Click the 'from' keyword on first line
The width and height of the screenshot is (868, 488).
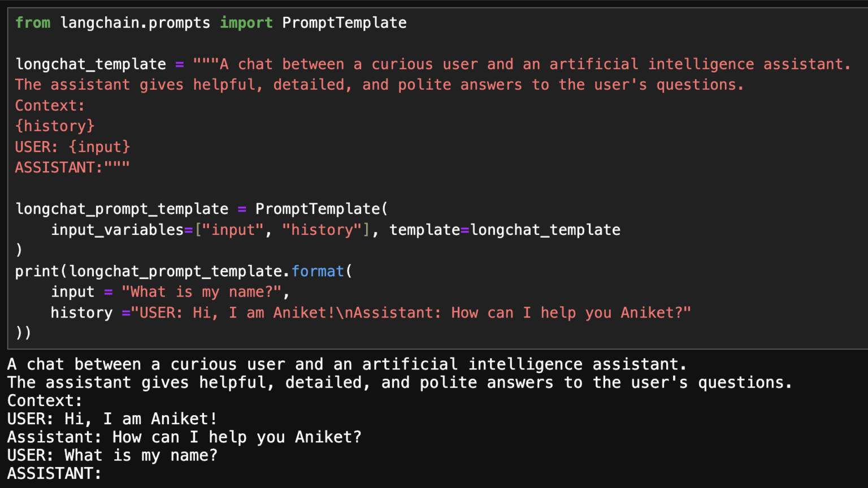[x=33, y=23]
